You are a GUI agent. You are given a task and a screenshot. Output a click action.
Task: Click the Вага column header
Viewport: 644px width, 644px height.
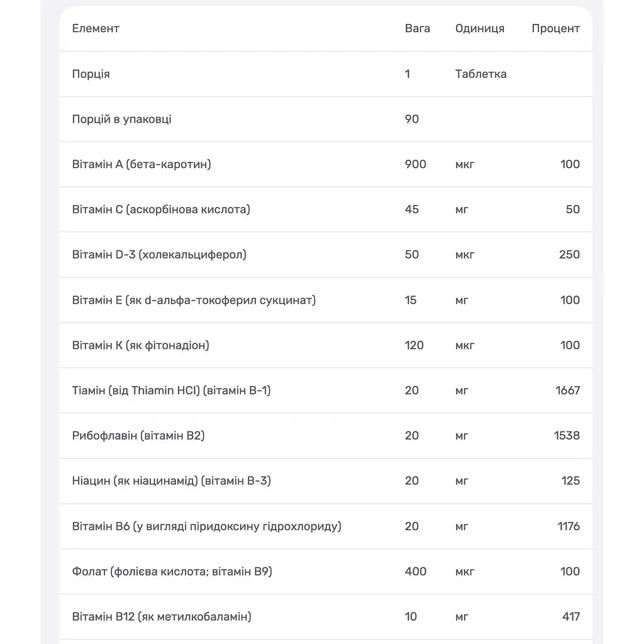tap(418, 28)
